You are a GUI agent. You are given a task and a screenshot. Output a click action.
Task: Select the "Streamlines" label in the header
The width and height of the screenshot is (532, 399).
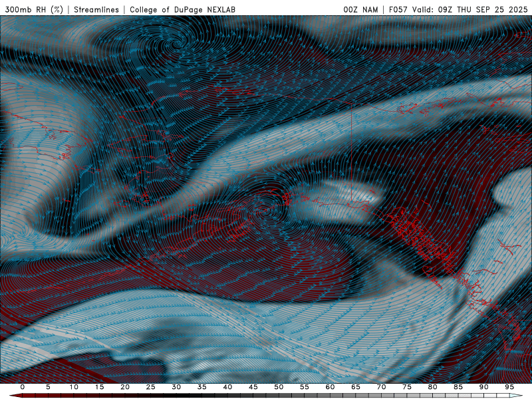[x=96, y=10]
